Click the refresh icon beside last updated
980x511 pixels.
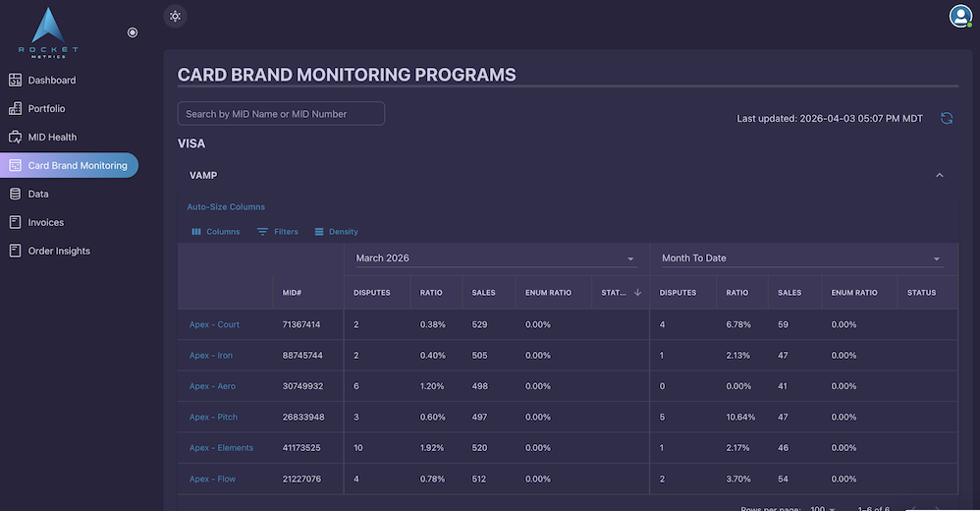(x=947, y=119)
